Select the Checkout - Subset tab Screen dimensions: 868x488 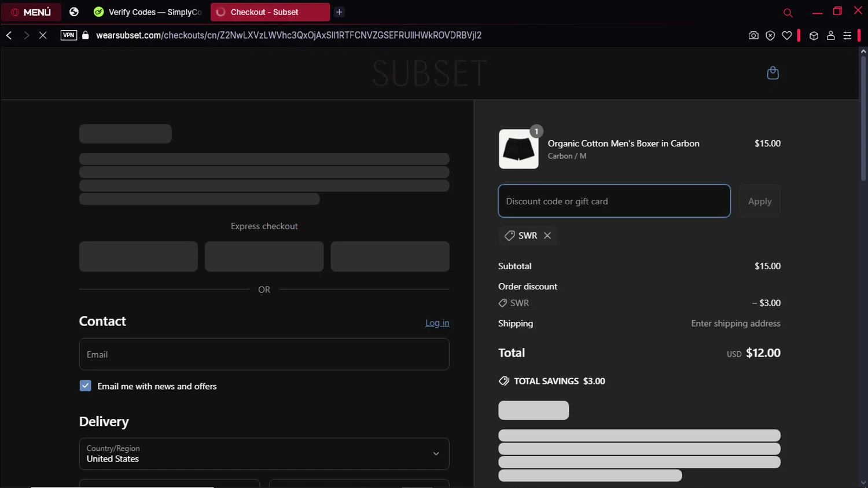coord(270,12)
